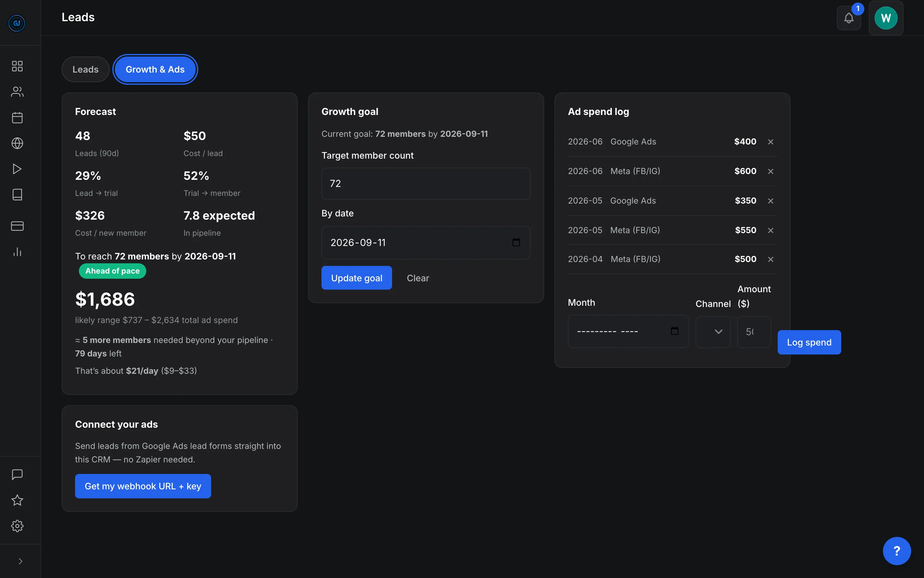Open the book icon in sidebar
The image size is (924, 578).
[17, 194]
